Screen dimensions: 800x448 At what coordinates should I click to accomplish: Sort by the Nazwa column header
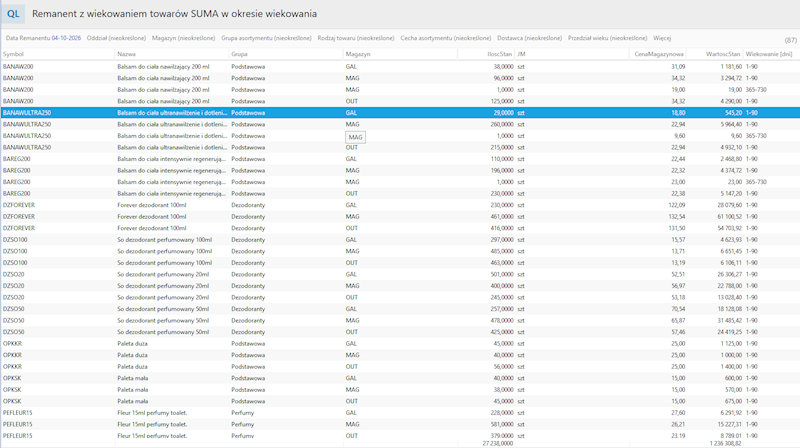[x=172, y=54]
